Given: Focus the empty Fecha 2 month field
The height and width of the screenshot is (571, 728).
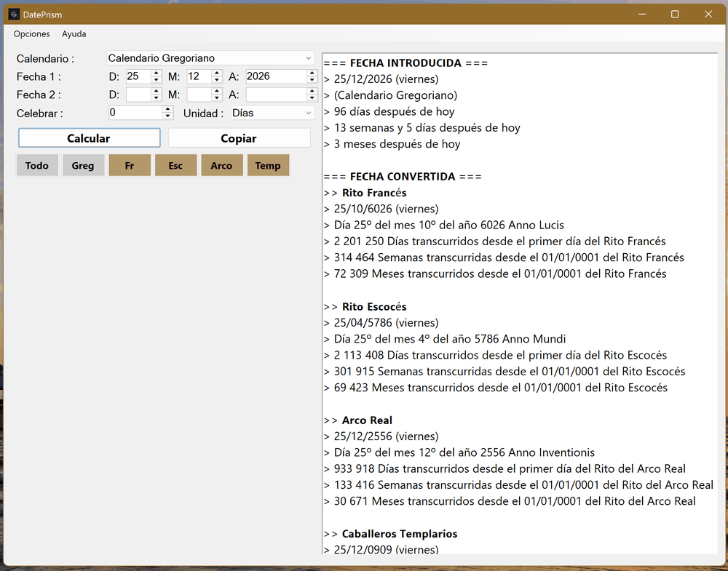Looking at the screenshot, I should click(x=199, y=95).
